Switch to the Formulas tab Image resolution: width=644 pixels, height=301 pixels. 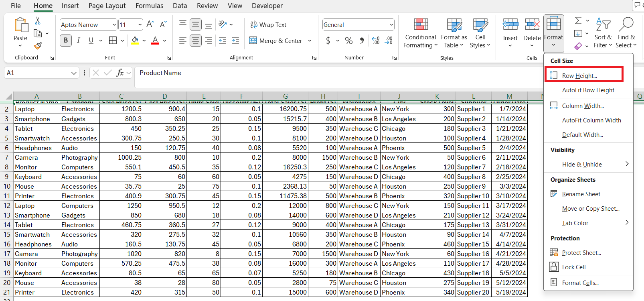tap(149, 6)
